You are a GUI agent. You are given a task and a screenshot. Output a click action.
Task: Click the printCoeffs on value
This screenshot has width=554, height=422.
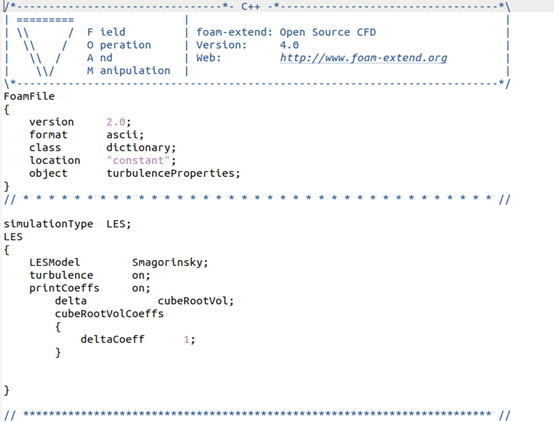pos(138,288)
